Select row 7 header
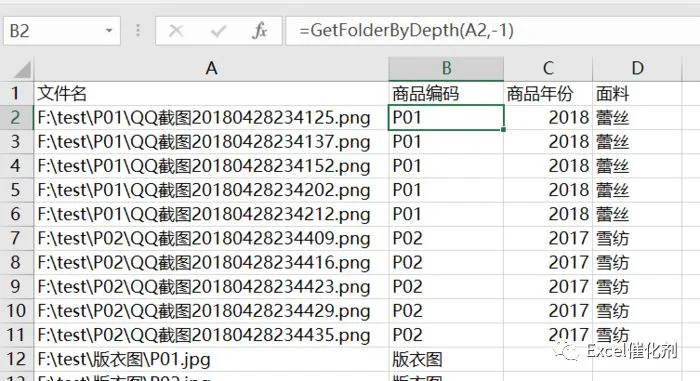Screen dimensions: 700x381 pos(17,238)
